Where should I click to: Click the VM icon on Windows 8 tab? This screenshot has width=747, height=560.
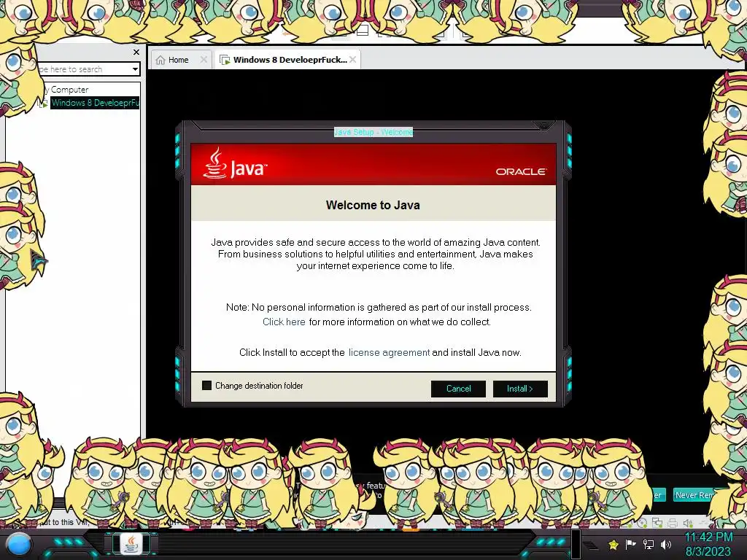pyautogui.click(x=225, y=60)
